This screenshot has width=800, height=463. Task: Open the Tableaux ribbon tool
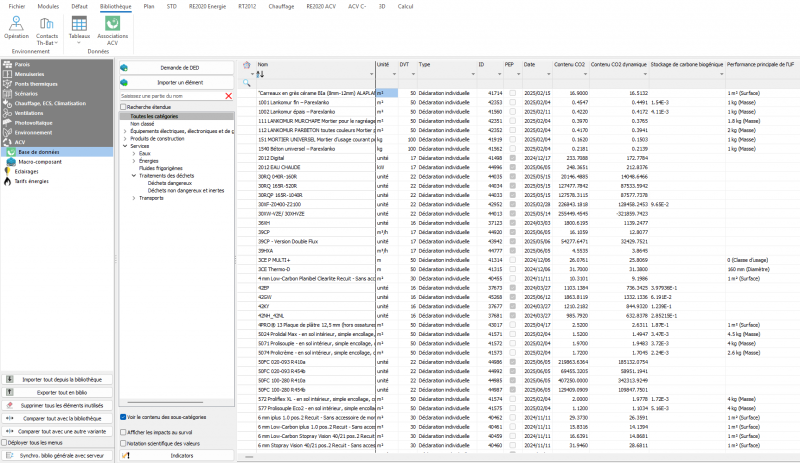[79, 23]
